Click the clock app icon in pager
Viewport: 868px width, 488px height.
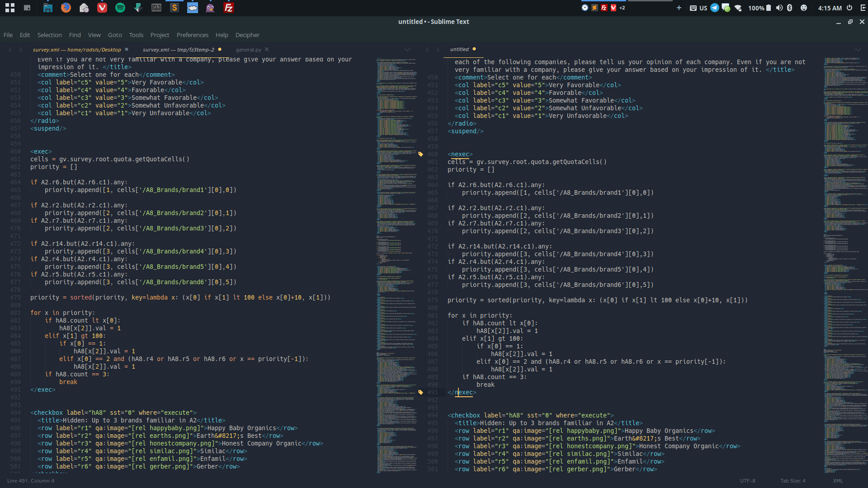coord(585,8)
